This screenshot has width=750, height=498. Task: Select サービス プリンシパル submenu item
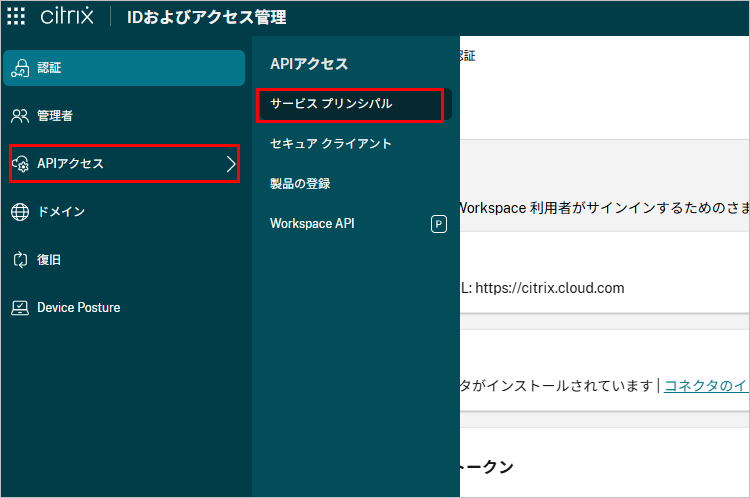(354, 104)
